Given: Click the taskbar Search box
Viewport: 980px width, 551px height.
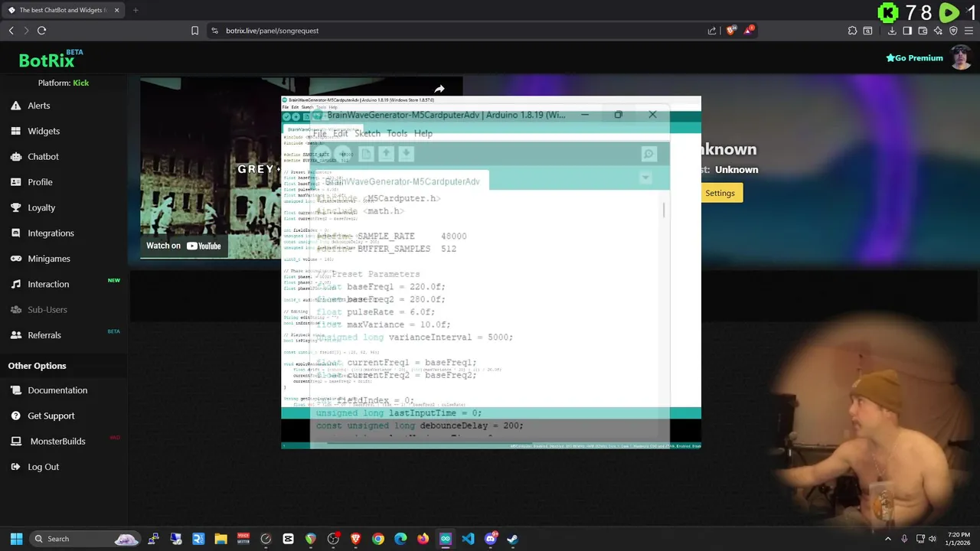Looking at the screenshot, I should [84, 539].
